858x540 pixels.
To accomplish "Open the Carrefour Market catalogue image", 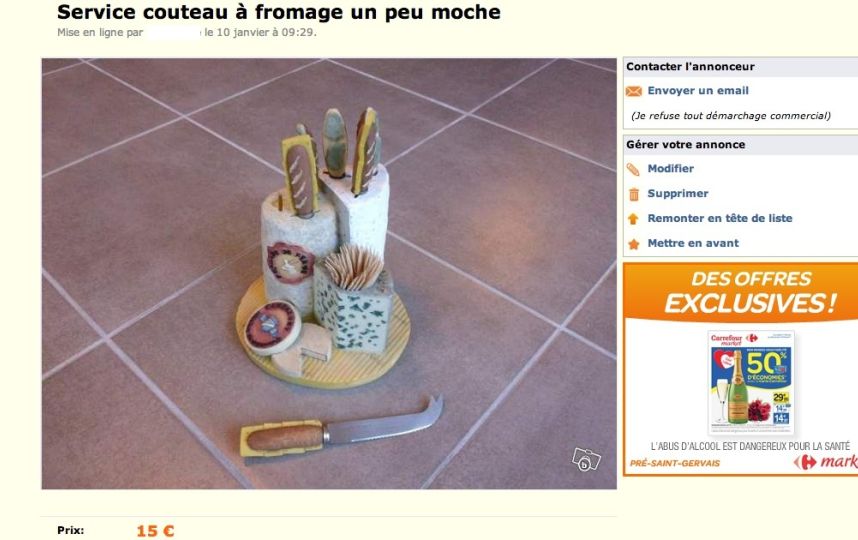I will tap(751, 383).
